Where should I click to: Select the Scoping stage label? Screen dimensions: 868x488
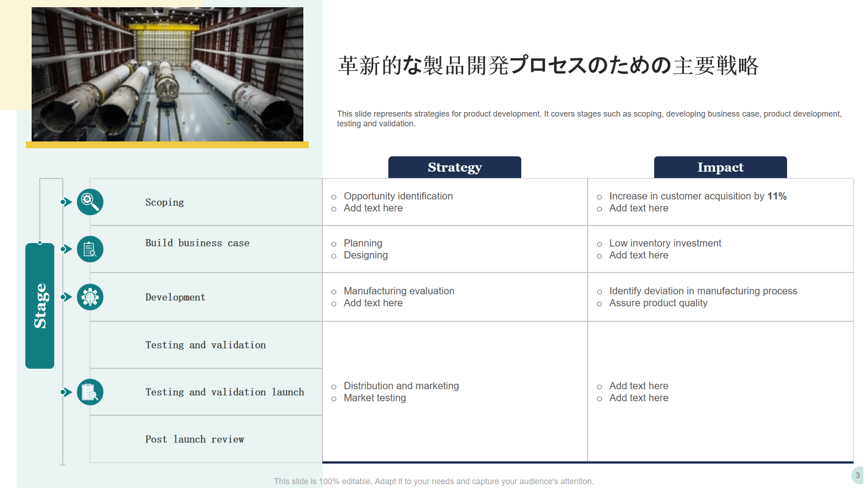tap(165, 202)
